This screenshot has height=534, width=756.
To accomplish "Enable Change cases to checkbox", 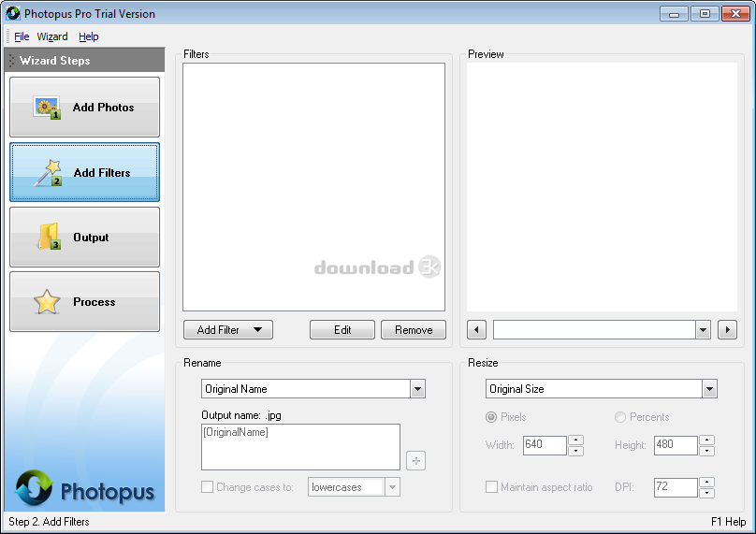I will coord(208,486).
